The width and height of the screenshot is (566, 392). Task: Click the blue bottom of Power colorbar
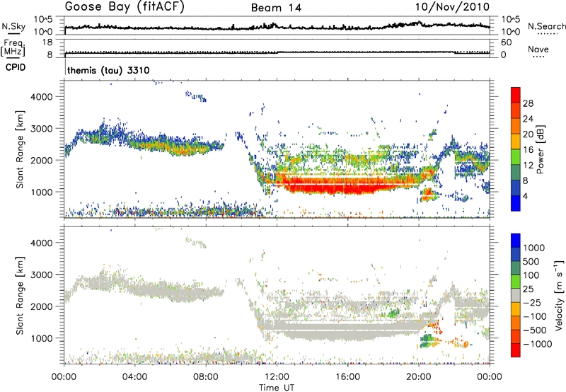pyautogui.click(x=516, y=203)
